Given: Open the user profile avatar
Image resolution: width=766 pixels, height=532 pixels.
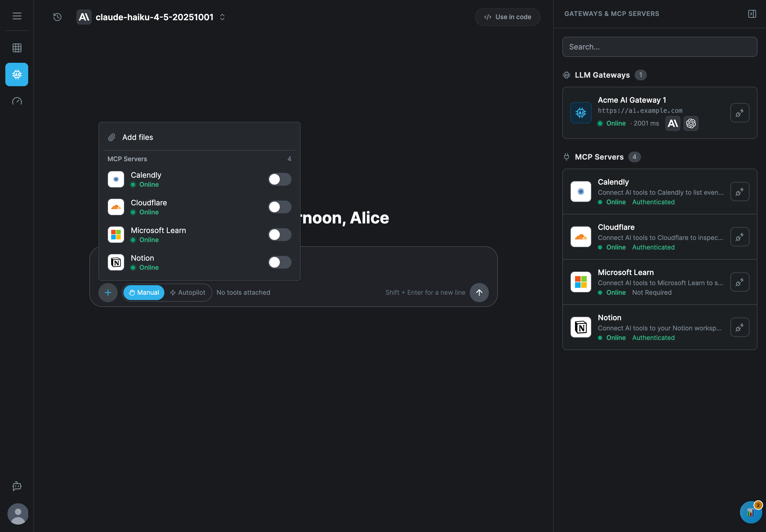Looking at the screenshot, I should coord(18,514).
